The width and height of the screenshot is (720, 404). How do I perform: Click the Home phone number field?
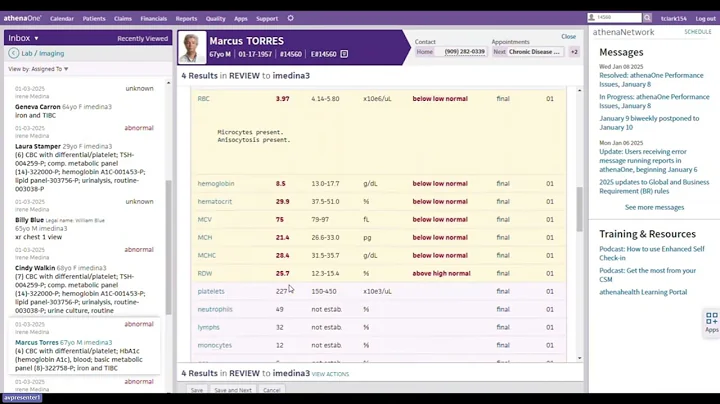464,52
